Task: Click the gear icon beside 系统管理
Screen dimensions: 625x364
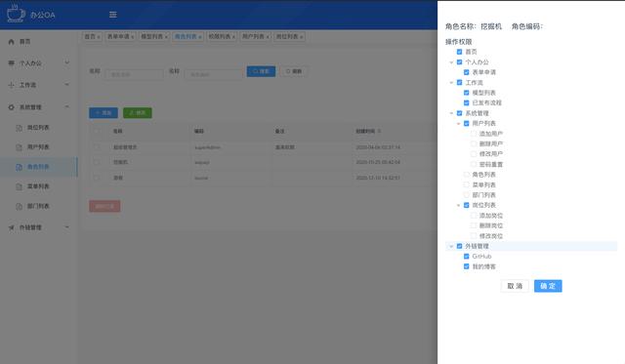Action: click(x=11, y=107)
